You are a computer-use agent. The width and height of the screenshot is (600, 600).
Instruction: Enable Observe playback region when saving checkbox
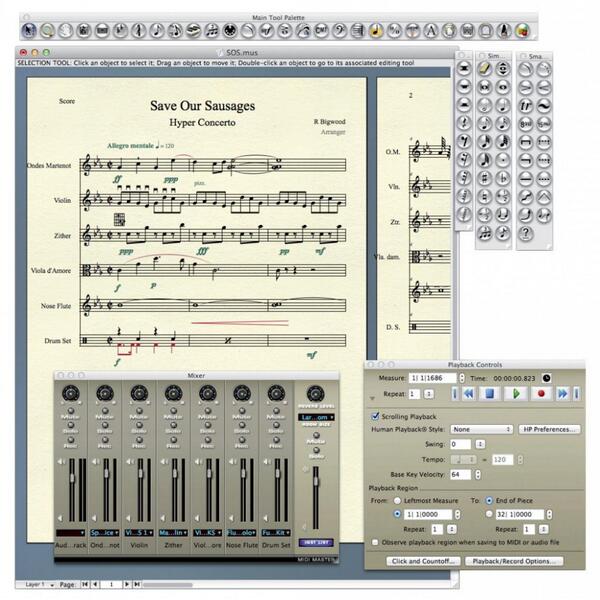pos(375,542)
